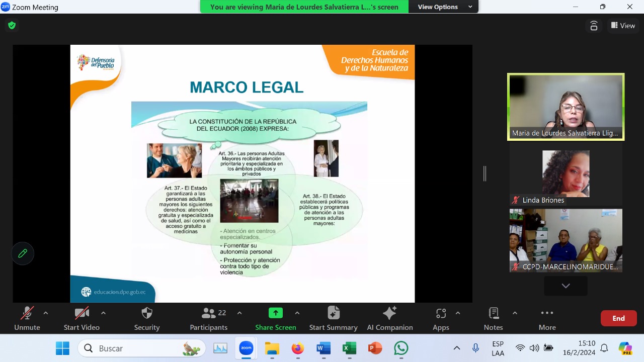The image size is (644, 362).
Task: Open WhatsApp from the Windows taskbar
Action: pyautogui.click(x=401, y=348)
